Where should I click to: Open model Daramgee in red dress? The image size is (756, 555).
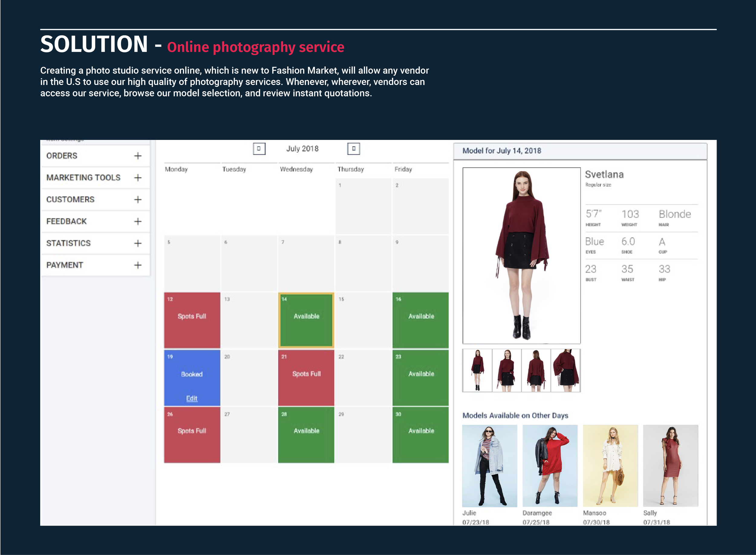click(x=550, y=466)
